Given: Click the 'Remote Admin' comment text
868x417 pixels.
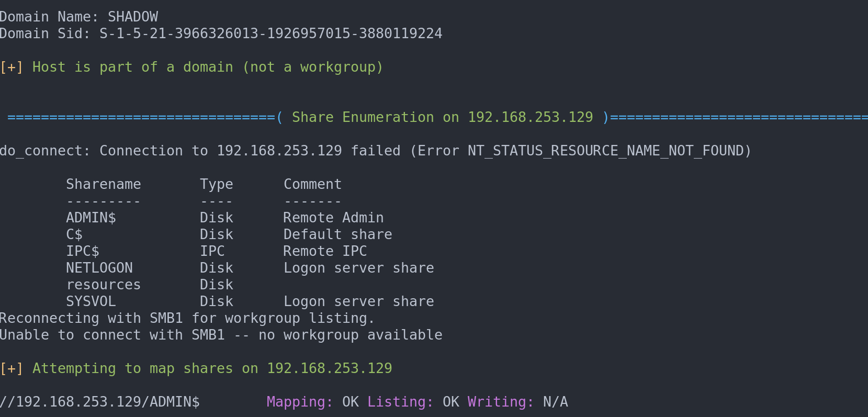Looking at the screenshot, I should (x=333, y=218).
